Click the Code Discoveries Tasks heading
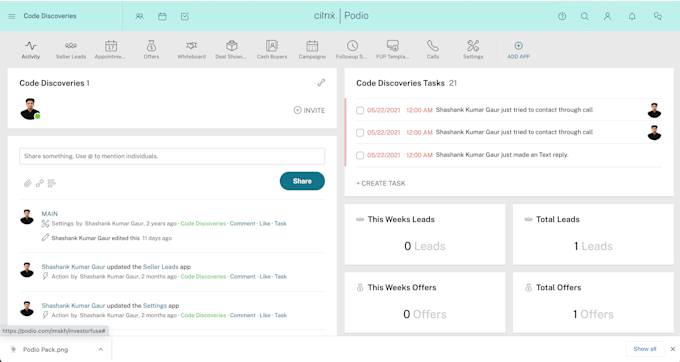Image resolution: width=680 pixels, height=362 pixels. click(400, 83)
